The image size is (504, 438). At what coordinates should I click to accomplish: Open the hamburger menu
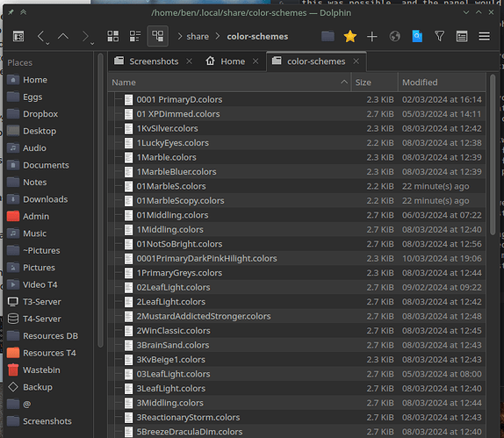click(x=484, y=36)
